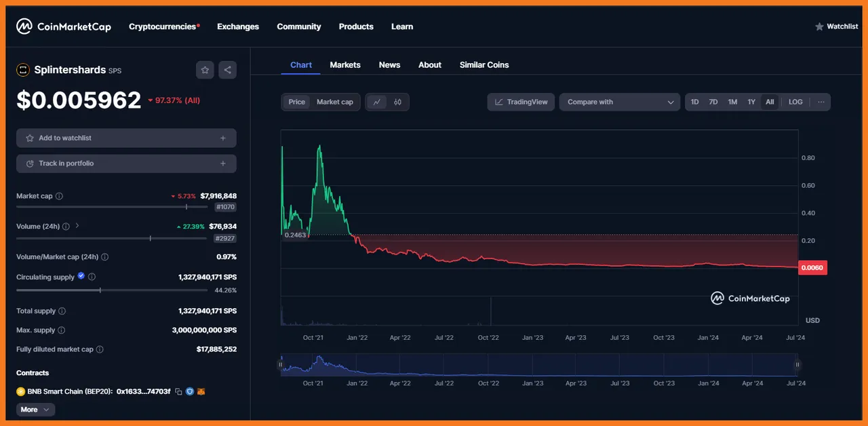Set chart range to All

[770, 102]
